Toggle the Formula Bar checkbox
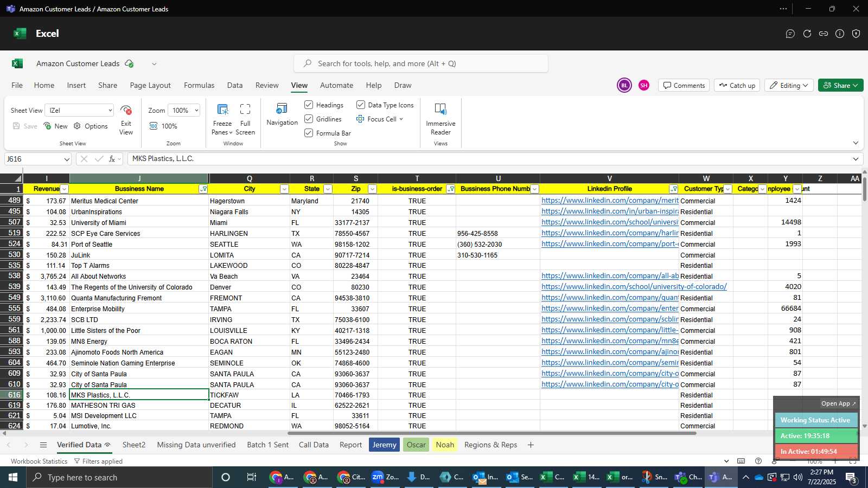This screenshot has height=488, width=868. click(309, 133)
